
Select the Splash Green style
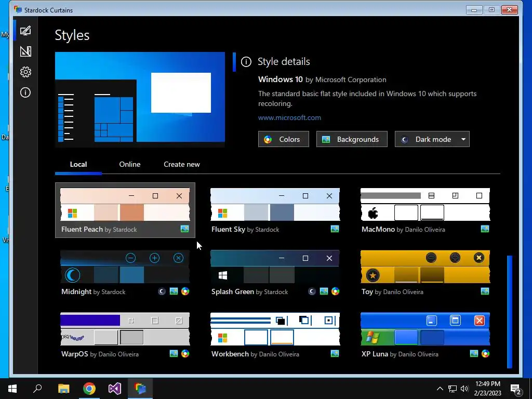(x=275, y=273)
